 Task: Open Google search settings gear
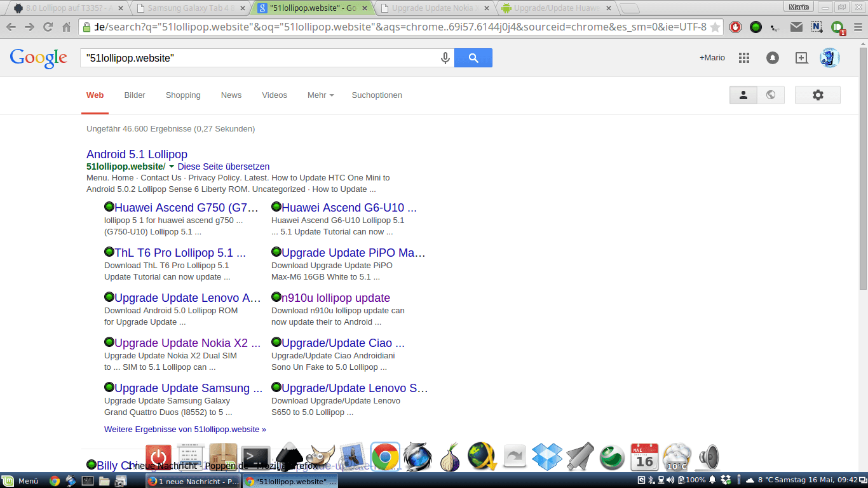(x=818, y=95)
